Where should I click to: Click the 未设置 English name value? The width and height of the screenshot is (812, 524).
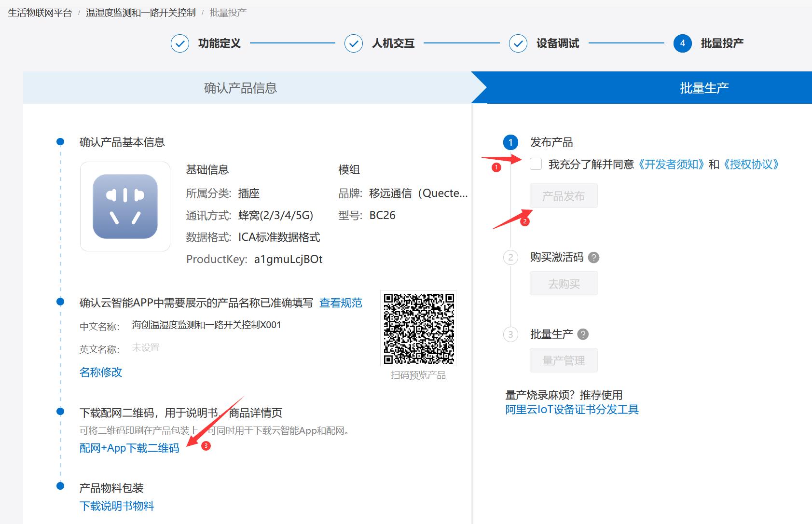pos(146,347)
